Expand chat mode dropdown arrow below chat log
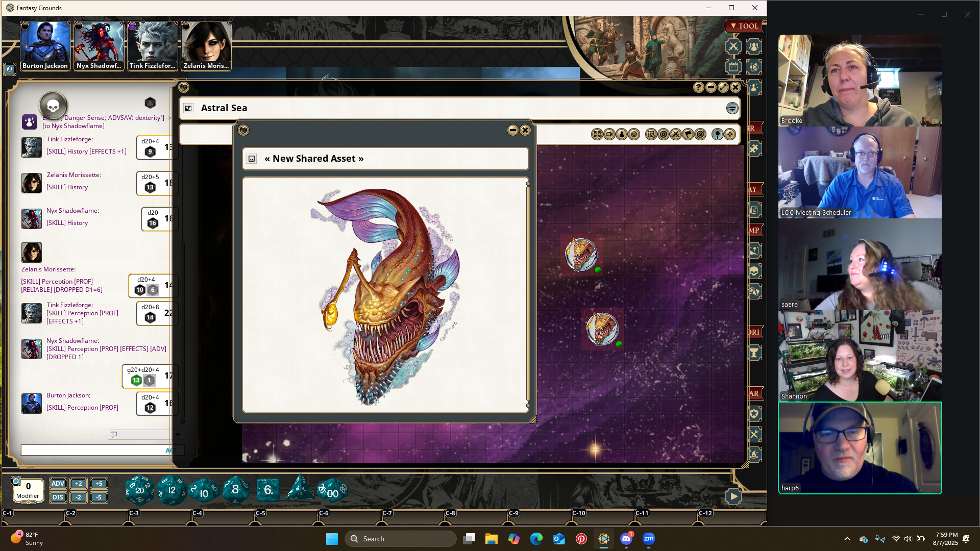 [x=178, y=435]
